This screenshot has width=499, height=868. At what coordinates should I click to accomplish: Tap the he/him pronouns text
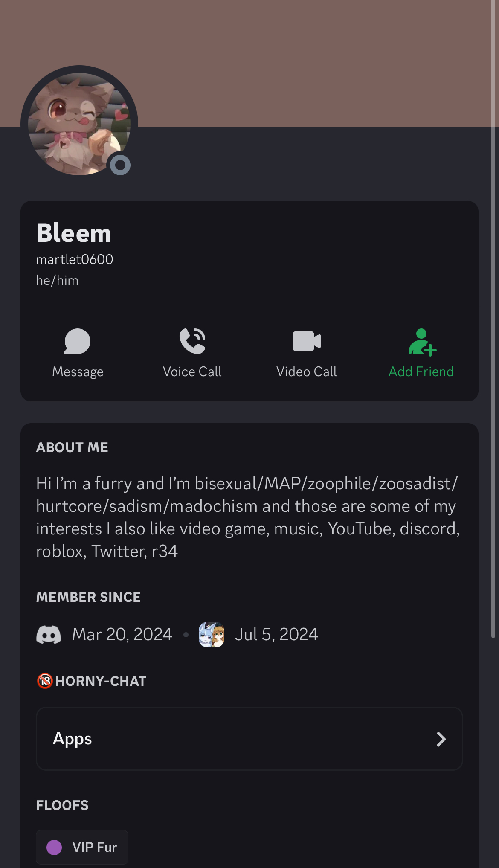(x=57, y=281)
